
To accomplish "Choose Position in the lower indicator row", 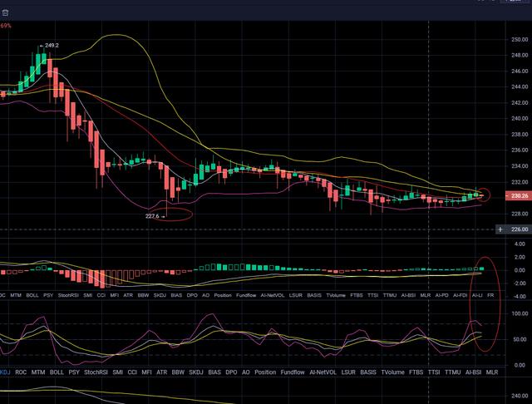I will coord(262,372).
